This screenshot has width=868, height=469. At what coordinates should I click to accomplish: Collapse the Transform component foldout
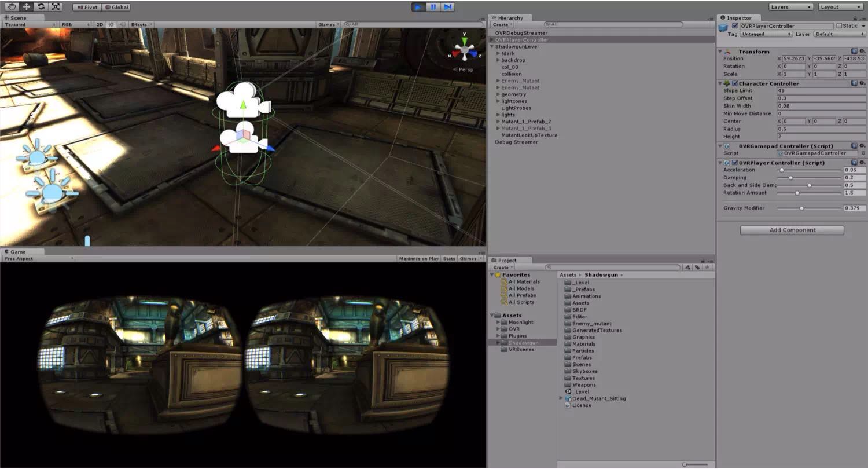(720, 52)
